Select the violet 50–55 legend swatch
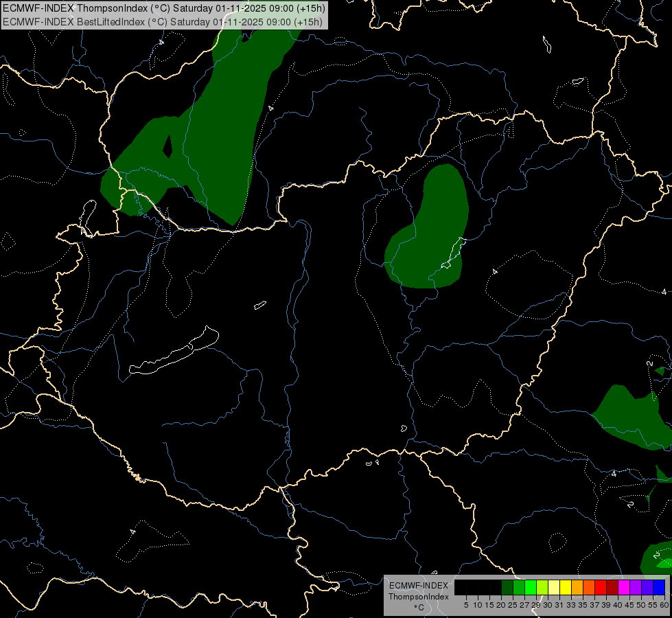This screenshot has width=672, height=618. [x=647, y=588]
